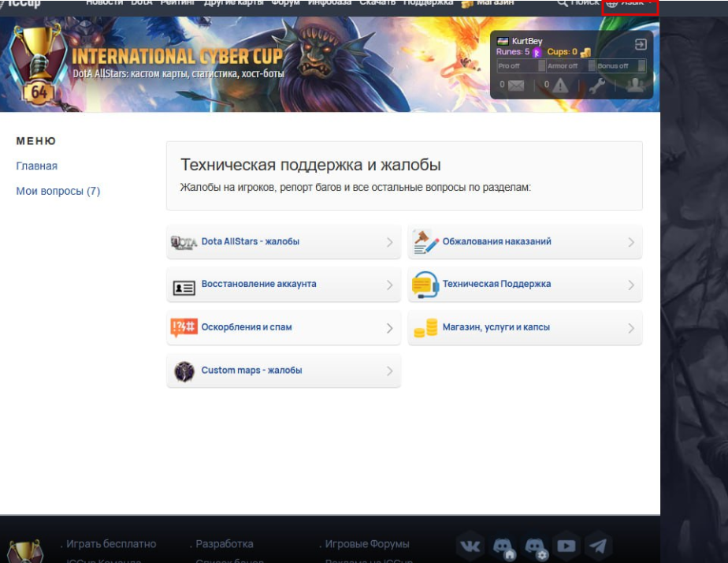Expand the Магазин, услуги и капсы row arrow
Screen dimensions: 728x563
tap(631, 328)
